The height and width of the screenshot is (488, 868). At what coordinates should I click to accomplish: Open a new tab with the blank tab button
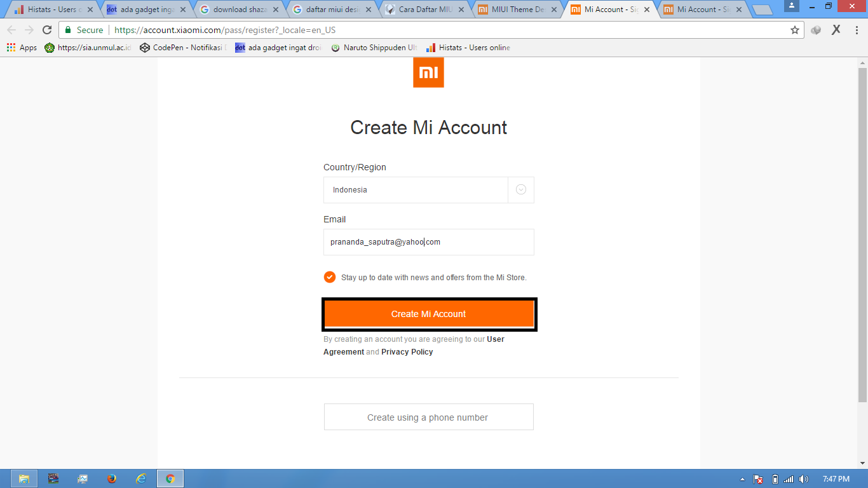[762, 10]
